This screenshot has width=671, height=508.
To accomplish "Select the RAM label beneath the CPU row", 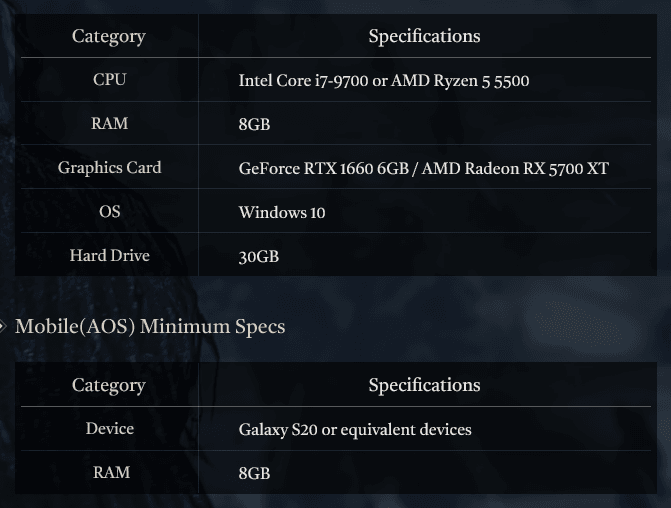I will pyautogui.click(x=109, y=124).
